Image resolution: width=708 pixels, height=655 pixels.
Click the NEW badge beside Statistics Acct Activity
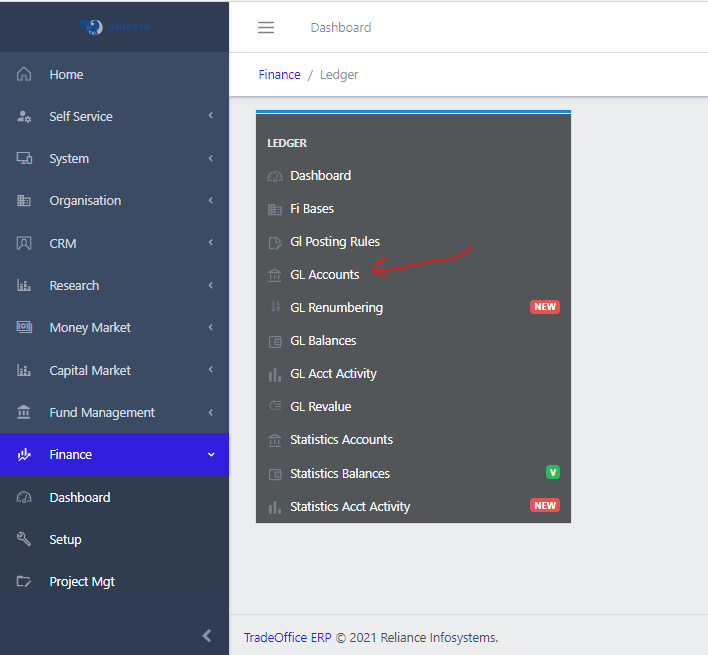click(x=545, y=505)
